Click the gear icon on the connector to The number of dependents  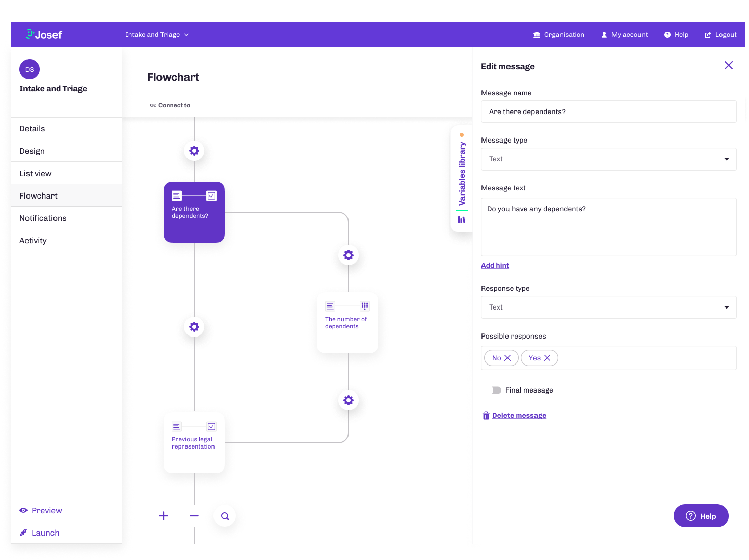[x=348, y=255]
